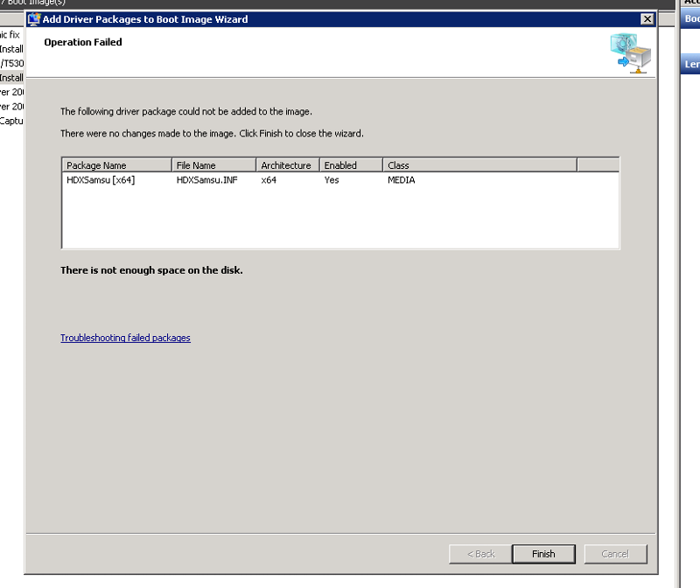The image size is (700, 588).
Task: Click the x64 architecture cell in the row
Action: 269,180
